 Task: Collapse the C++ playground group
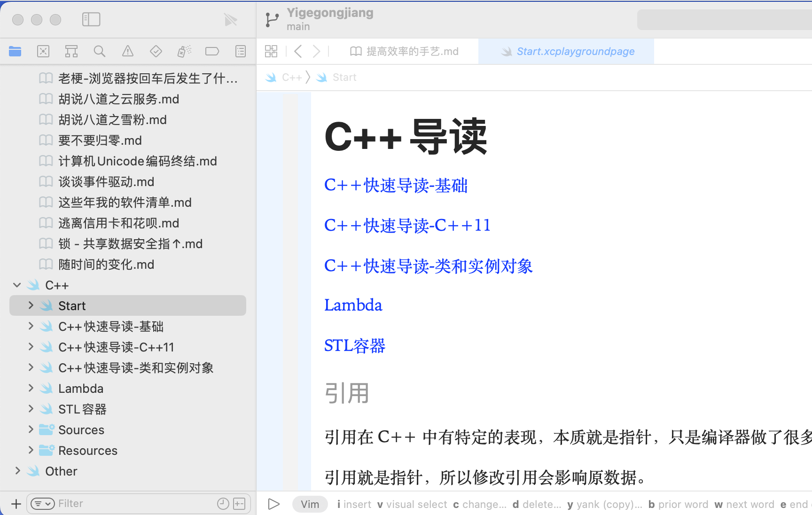(x=17, y=285)
